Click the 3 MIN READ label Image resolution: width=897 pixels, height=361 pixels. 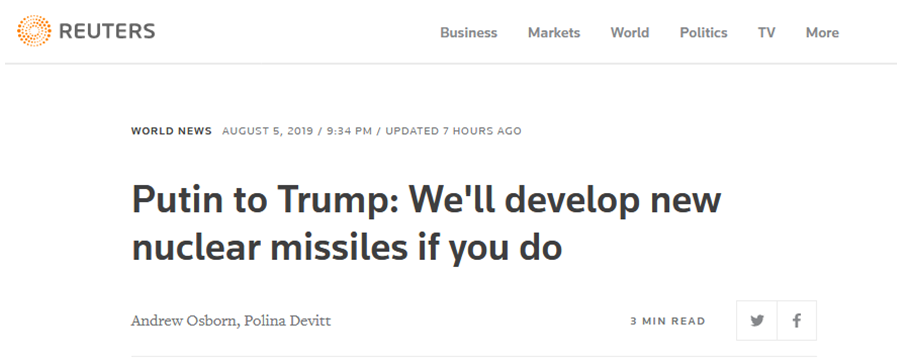click(x=668, y=322)
